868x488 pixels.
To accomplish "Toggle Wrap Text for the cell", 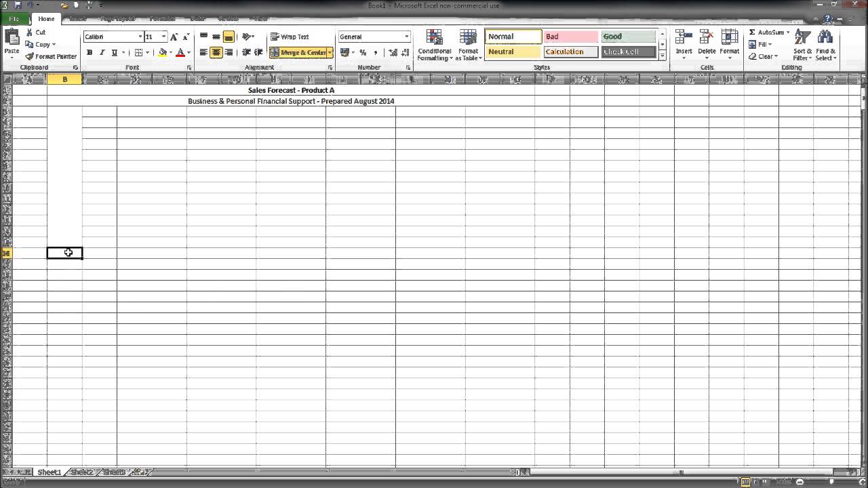I will [x=290, y=37].
